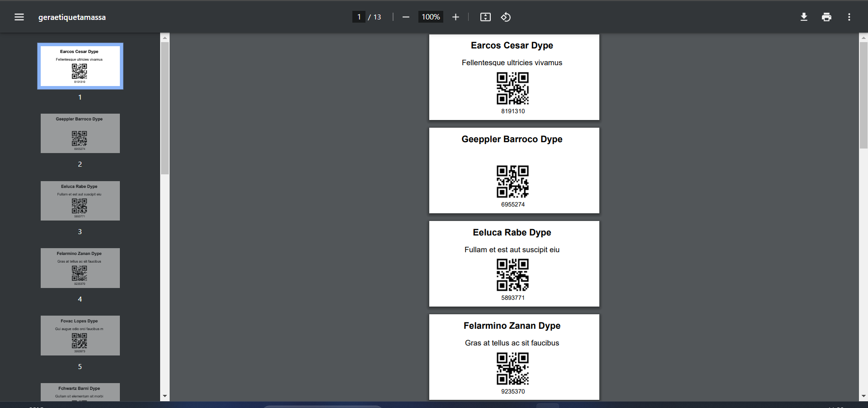
Task: Click the sidebar scrollbar up arrow
Action: click(165, 38)
